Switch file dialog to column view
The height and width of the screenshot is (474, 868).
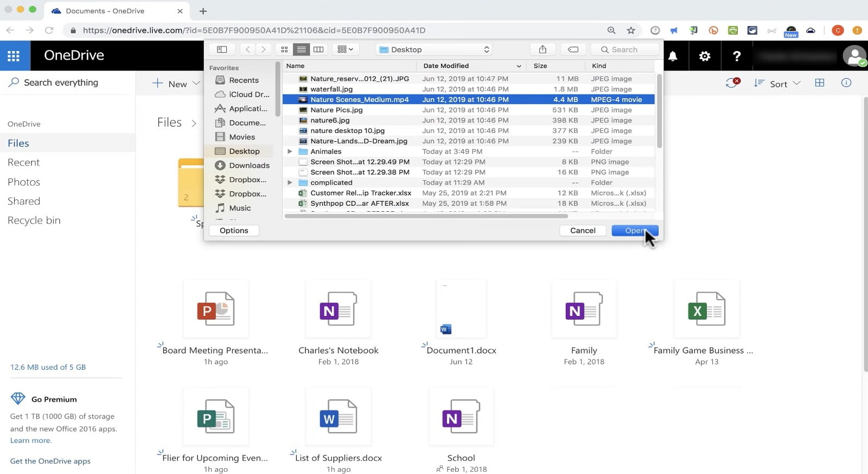(x=318, y=49)
